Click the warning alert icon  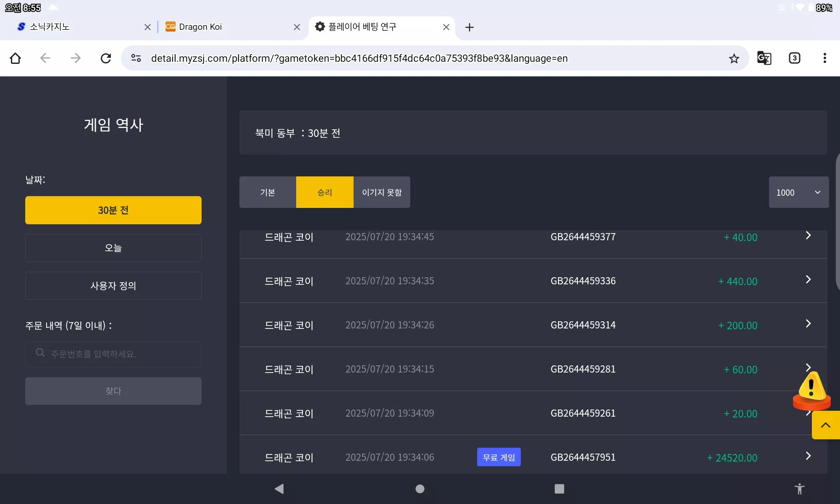811,391
